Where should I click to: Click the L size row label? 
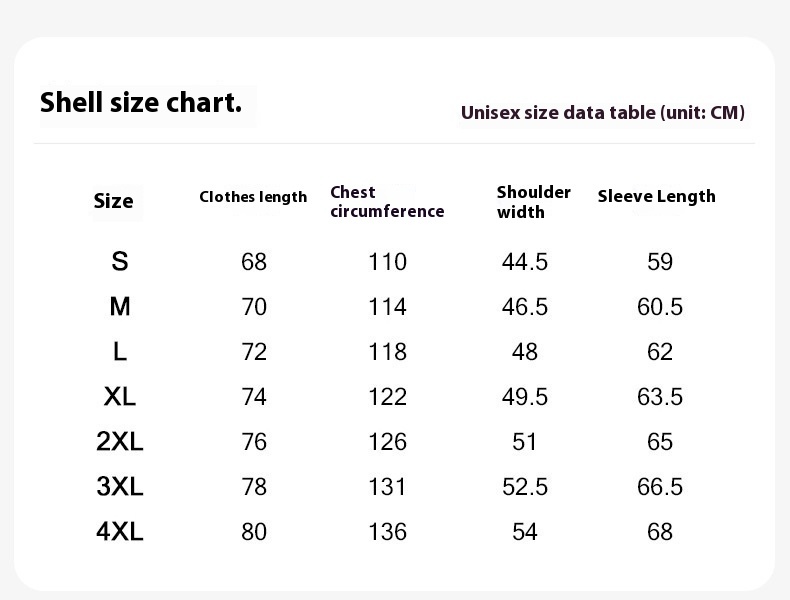tap(120, 352)
